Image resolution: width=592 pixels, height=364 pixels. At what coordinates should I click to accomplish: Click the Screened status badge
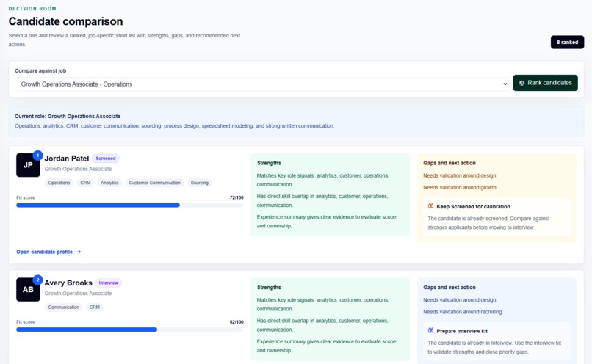(x=106, y=159)
